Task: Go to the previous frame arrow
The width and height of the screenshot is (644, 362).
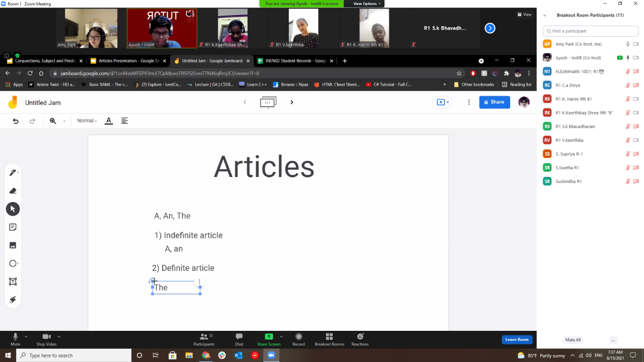Action: pyautogui.click(x=245, y=102)
